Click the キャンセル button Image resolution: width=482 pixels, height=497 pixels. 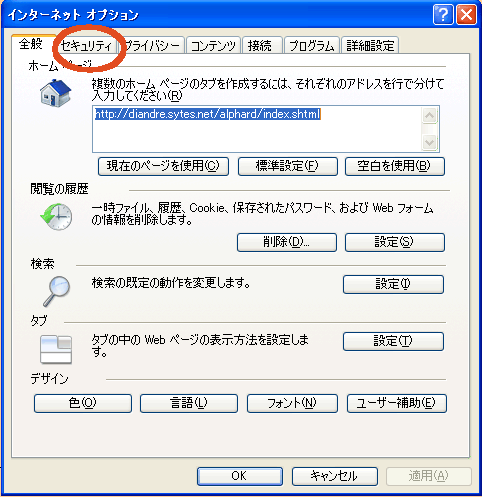point(335,476)
